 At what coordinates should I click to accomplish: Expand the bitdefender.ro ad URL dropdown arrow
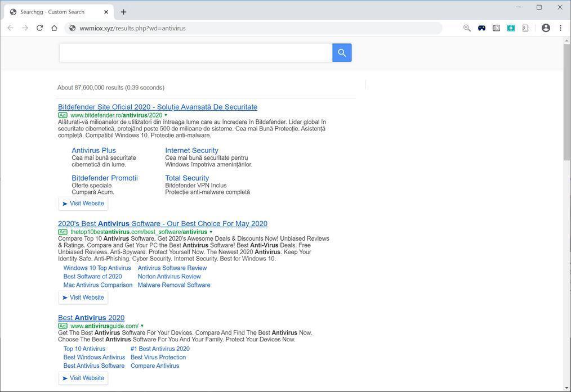(x=166, y=115)
